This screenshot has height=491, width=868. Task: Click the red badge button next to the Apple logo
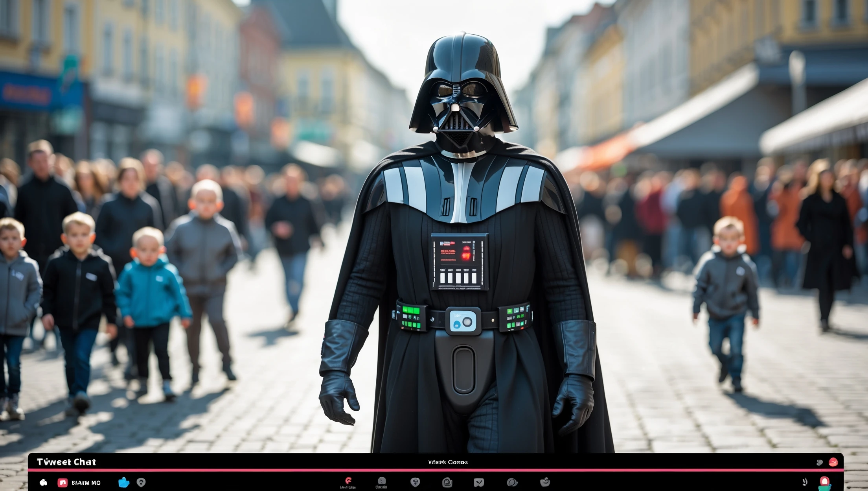pyautogui.click(x=62, y=483)
